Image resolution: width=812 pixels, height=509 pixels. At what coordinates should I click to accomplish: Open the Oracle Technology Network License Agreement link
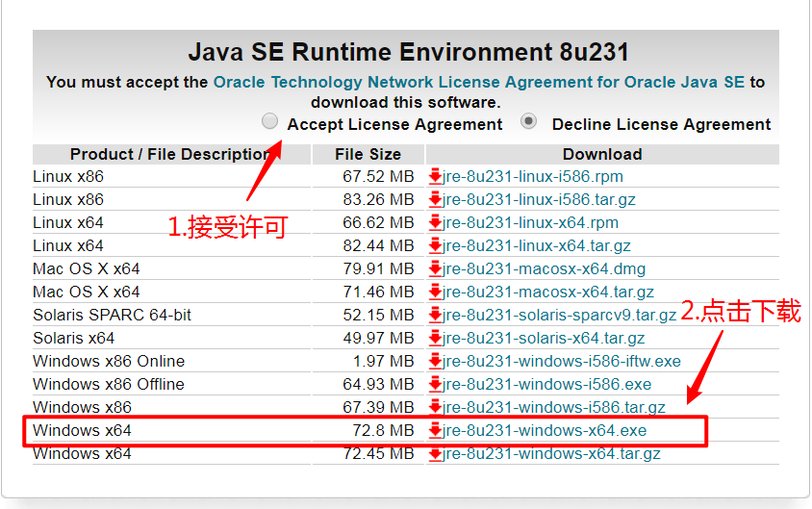click(x=479, y=82)
